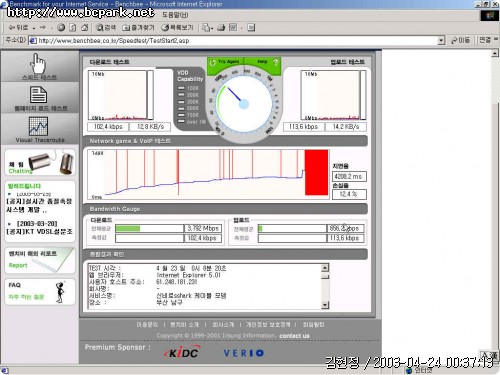Open the Favorites toolbar item
The height and width of the screenshot is (375, 500).
coord(138,28)
